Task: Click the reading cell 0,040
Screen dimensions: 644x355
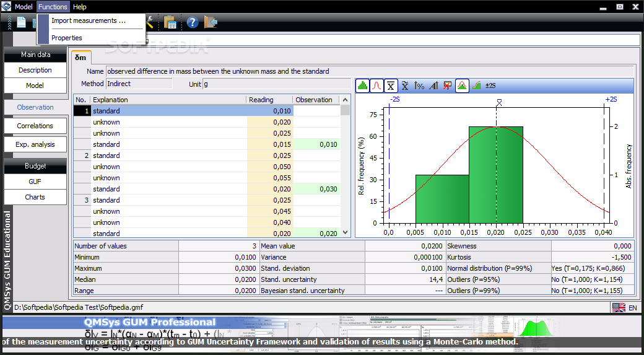Action: point(270,222)
